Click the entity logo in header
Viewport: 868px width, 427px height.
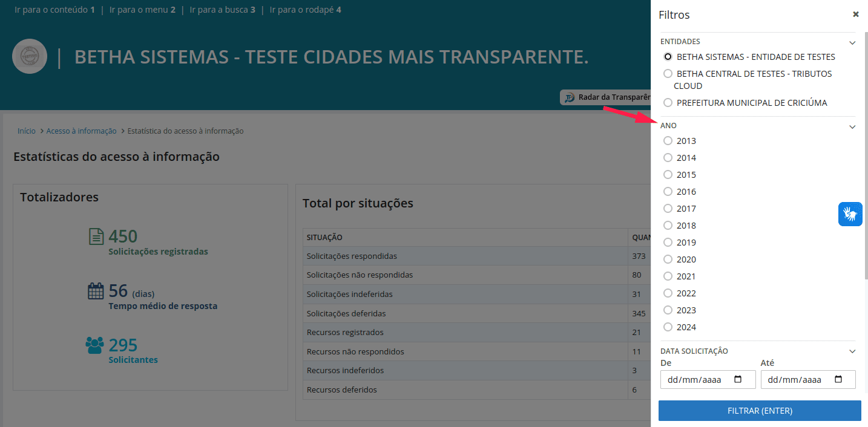[x=30, y=57]
